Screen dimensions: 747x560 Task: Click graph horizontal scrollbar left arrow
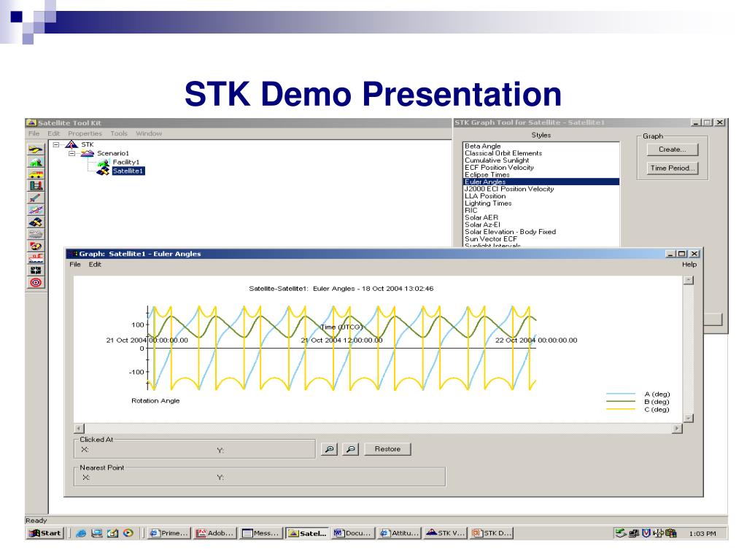(79, 429)
